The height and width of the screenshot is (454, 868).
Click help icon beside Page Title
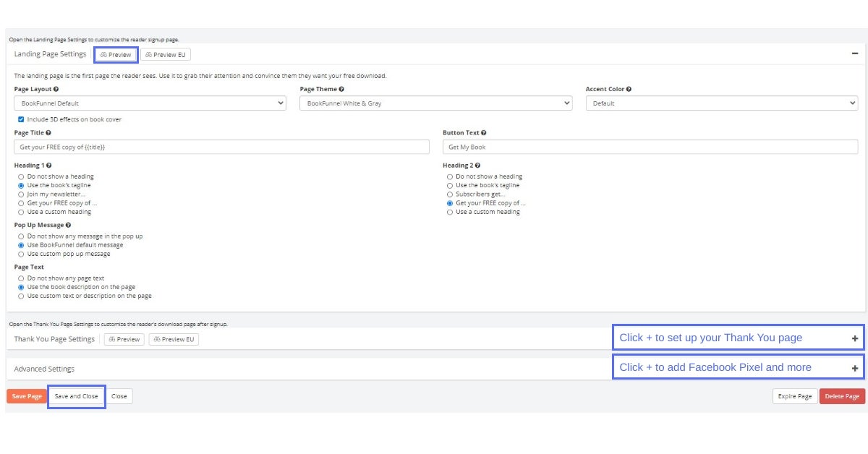48,133
